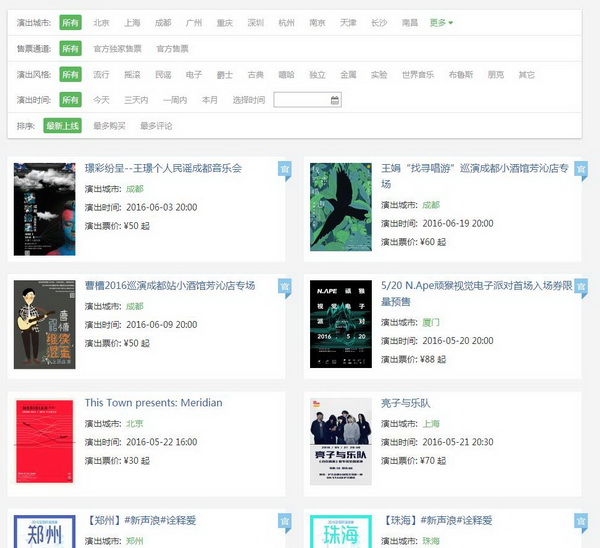Filter style by 民谣

(163, 74)
